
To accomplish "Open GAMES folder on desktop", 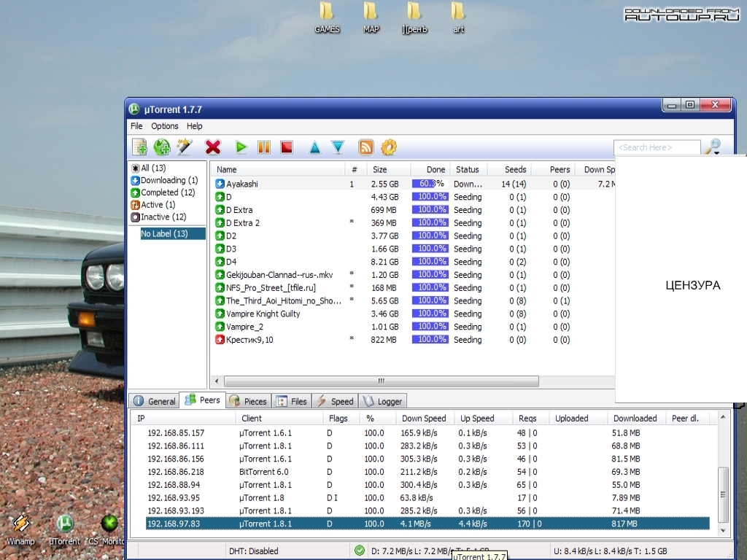I will click(327, 17).
